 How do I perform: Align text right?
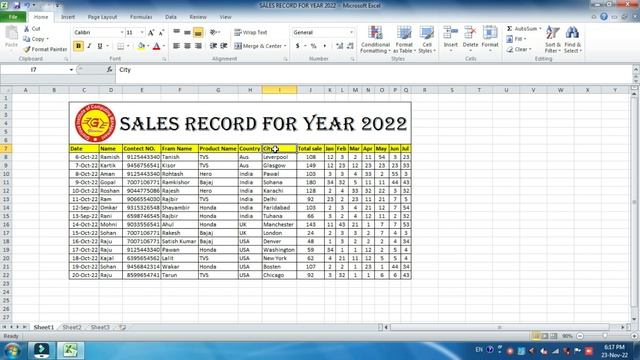[198, 46]
